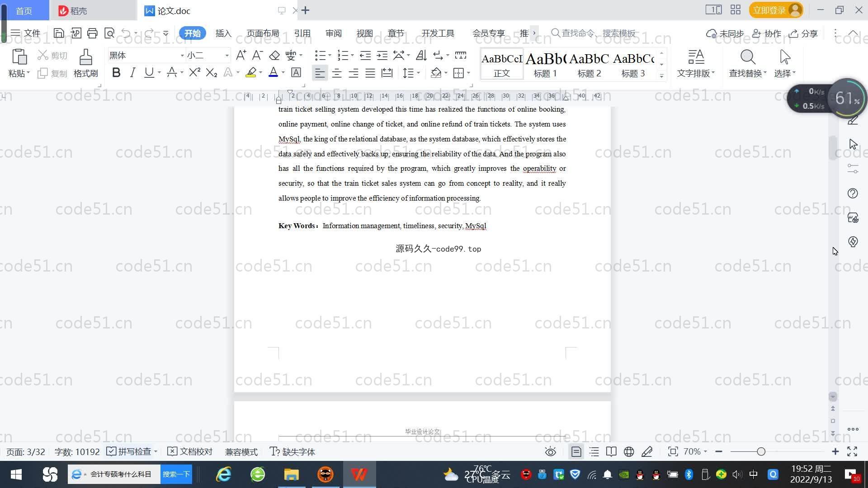Screen dimensions: 868x488
Task: Switch to the 引用 References tab
Action: click(x=302, y=33)
